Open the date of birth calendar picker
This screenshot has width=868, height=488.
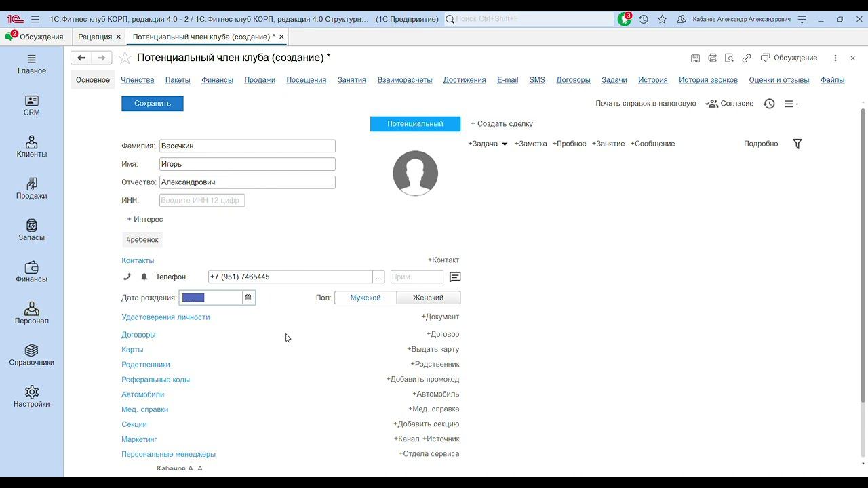(248, 298)
